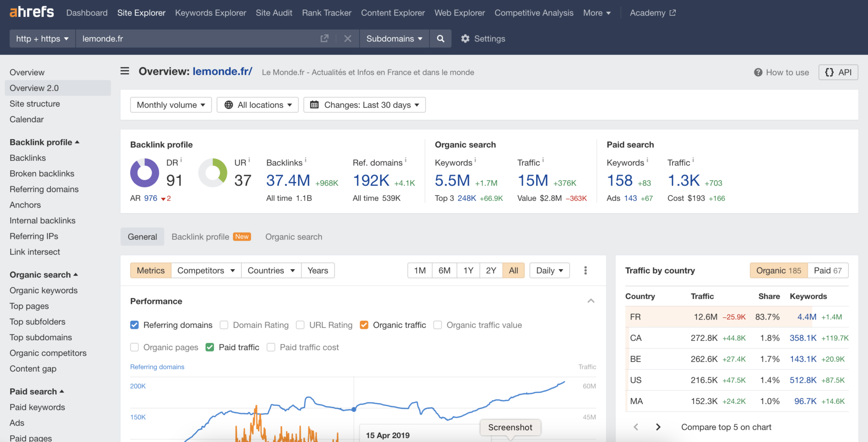Go to next country page arrow

pyautogui.click(x=658, y=427)
